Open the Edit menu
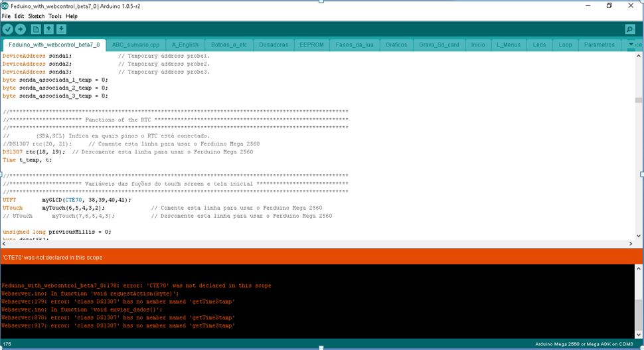The height and width of the screenshot is (350, 644). click(x=19, y=16)
